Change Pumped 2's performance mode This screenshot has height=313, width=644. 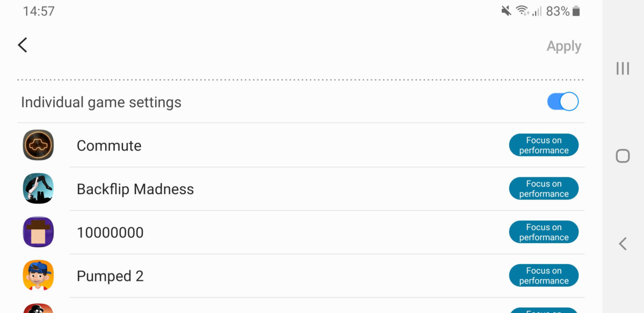(x=544, y=275)
